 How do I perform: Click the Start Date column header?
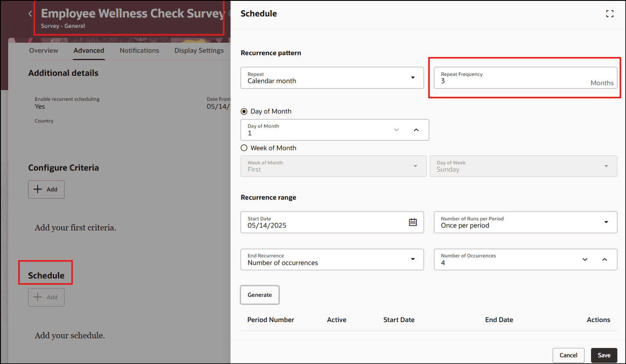399,320
